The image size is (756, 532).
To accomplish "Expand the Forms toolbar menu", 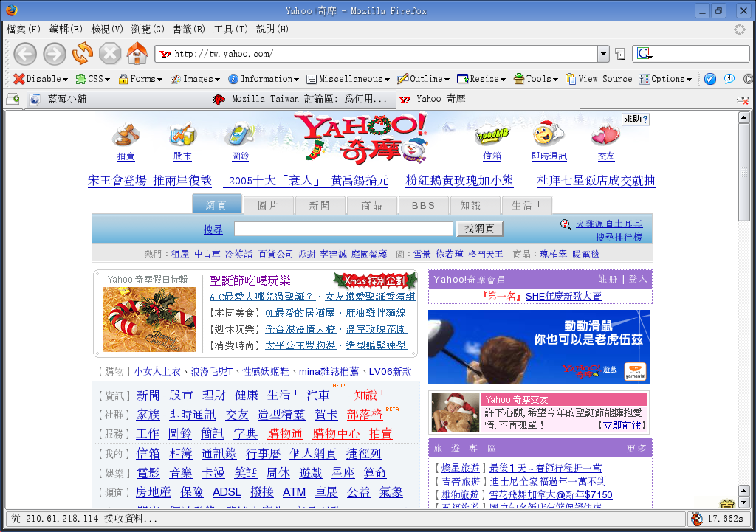I will [140, 79].
